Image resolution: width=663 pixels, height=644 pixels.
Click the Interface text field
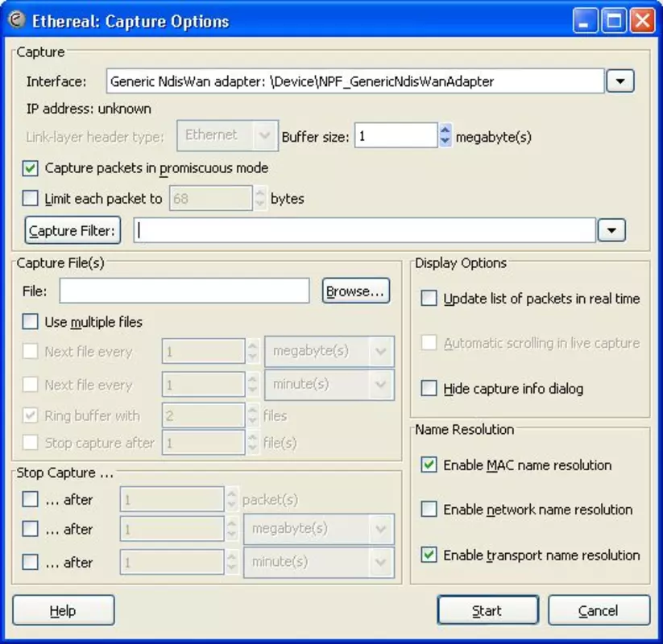click(x=355, y=80)
